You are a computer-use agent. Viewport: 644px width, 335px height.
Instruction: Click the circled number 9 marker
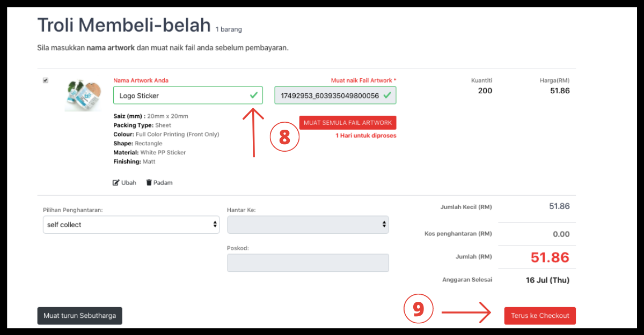point(418,310)
